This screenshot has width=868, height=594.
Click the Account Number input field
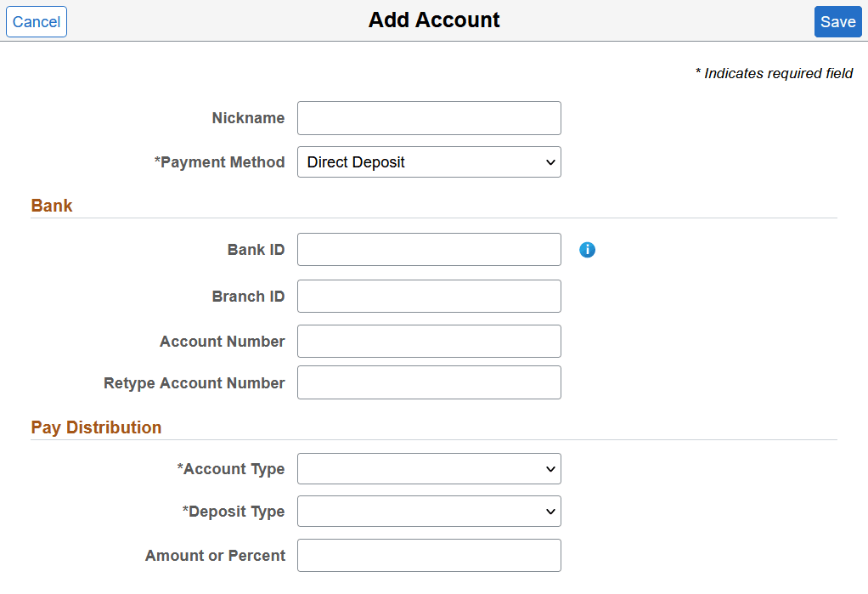coord(429,341)
